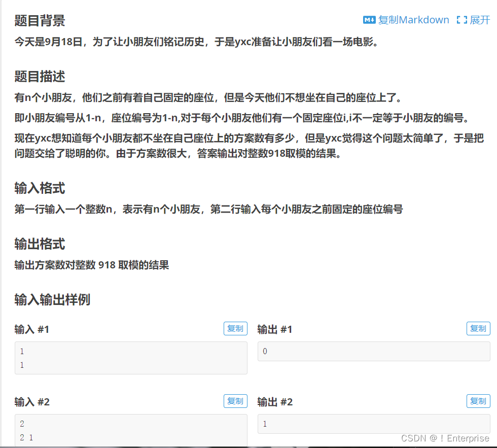Screen dimensions: 497x448
Task: Copy sample 输出 #2 with 复制 button
Action: (x=478, y=401)
